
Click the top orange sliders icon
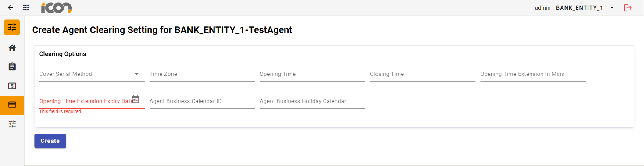[12, 27]
